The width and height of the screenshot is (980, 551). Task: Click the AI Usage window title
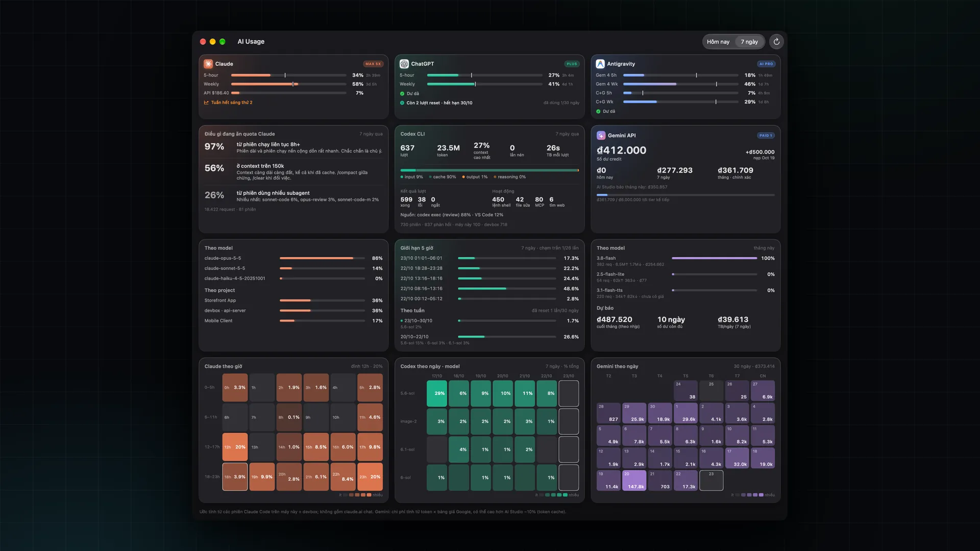251,42
